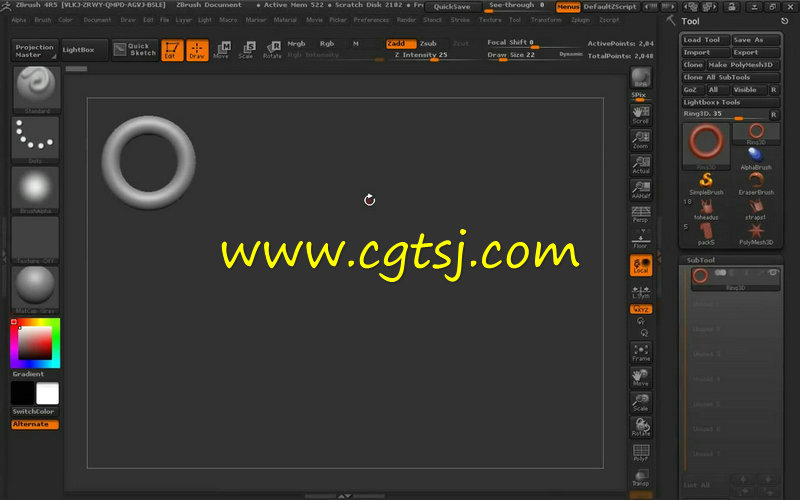
Task: Click Clone All SubTools
Action: pos(731,78)
